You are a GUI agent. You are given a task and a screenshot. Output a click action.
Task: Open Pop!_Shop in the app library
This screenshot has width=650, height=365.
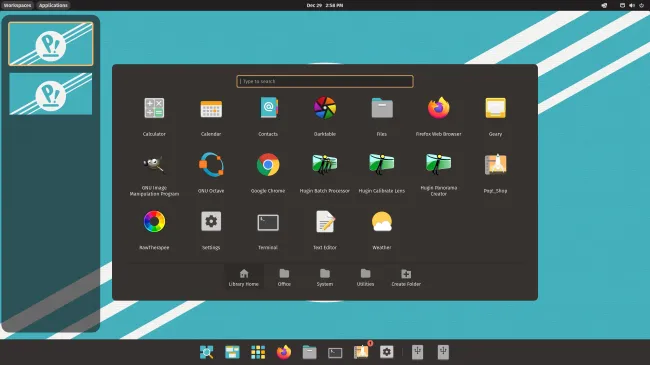495,165
